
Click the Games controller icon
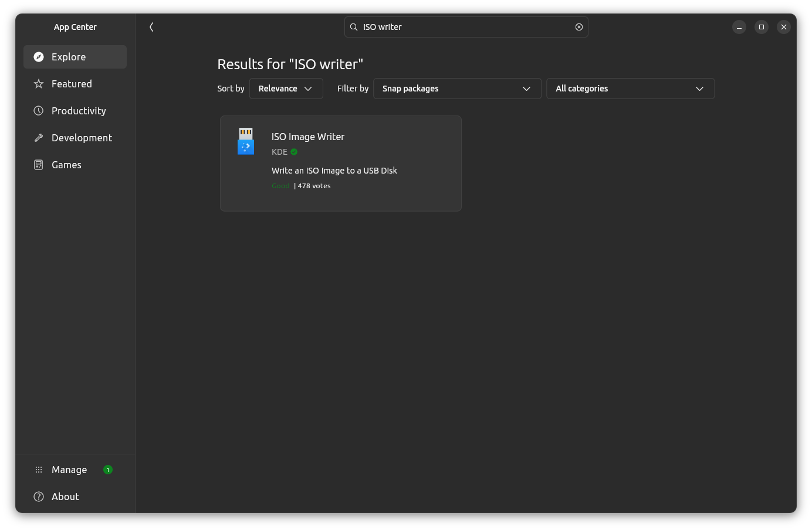coord(39,165)
